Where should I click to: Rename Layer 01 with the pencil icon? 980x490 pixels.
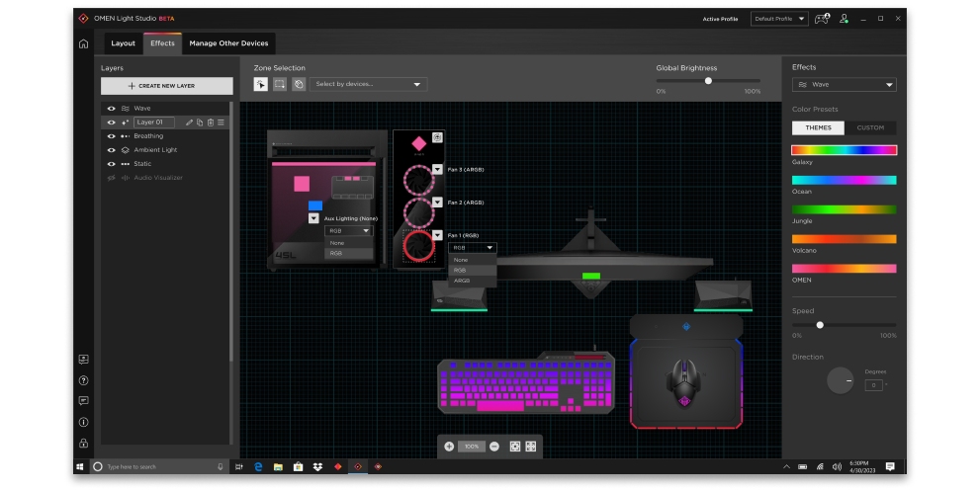(x=190, y=122)
